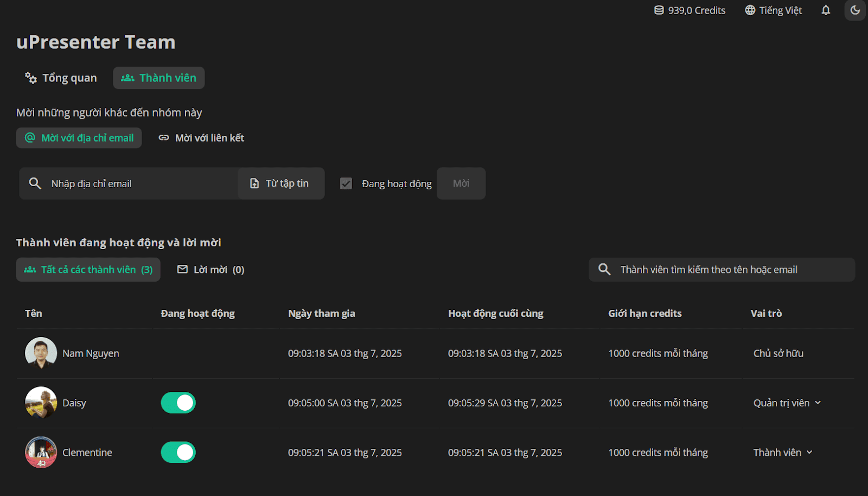Click Clementine's profile avatar

[x=41, y=452]
